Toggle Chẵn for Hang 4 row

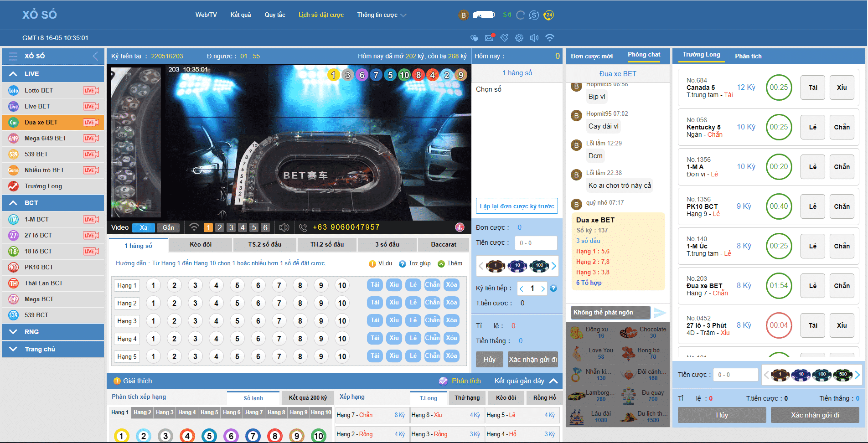[x=432, y=338]
